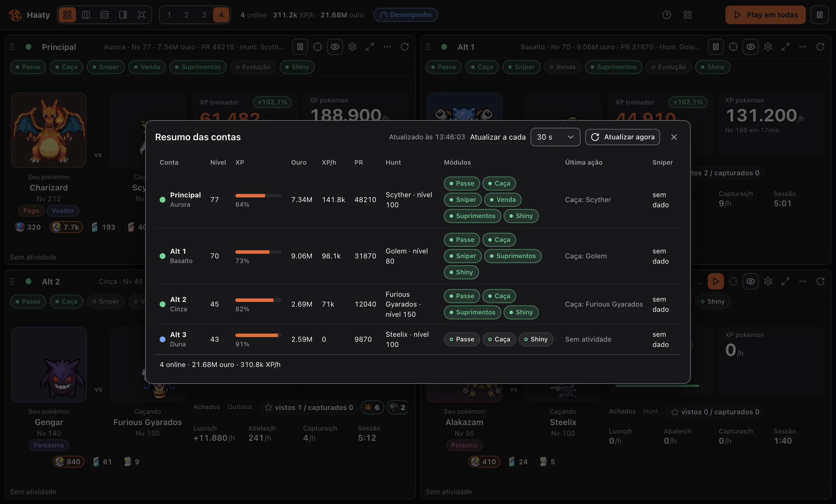
Task: Reload the Principal panel
Action: 404,46
